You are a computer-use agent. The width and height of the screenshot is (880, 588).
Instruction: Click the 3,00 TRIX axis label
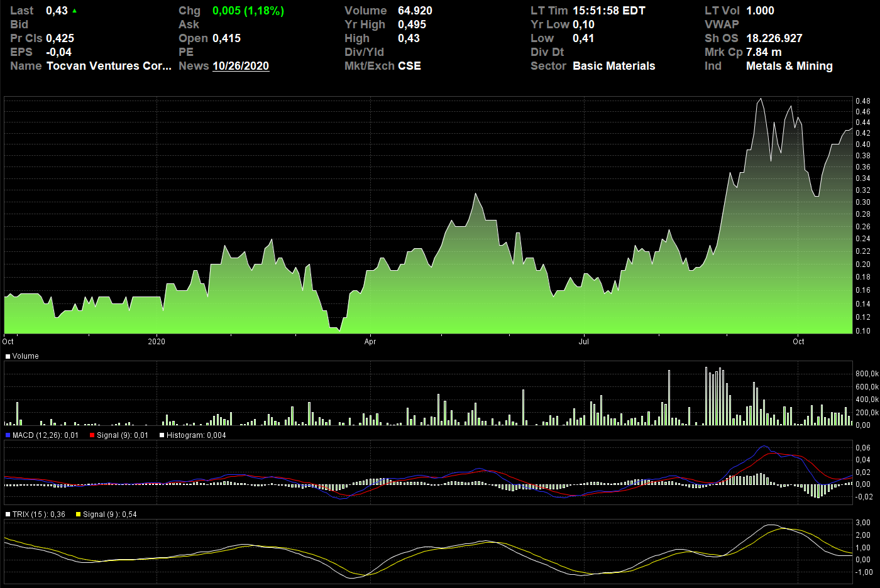(863, 523)
